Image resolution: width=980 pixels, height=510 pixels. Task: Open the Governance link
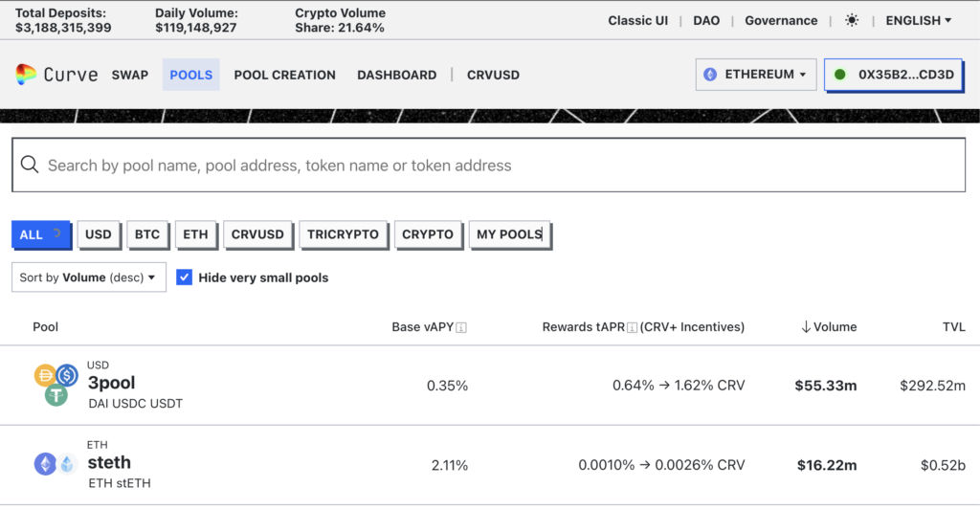781,21
